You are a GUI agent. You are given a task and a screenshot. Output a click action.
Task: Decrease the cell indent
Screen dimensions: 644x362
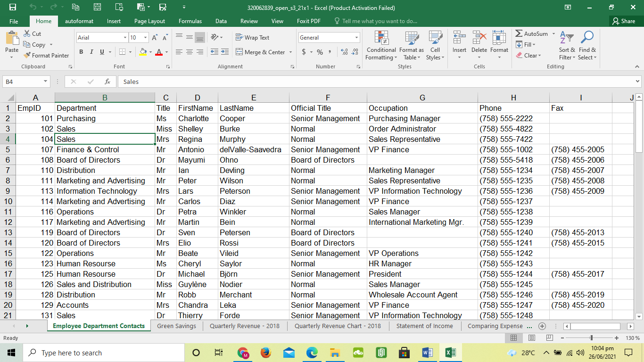point(214,52)
